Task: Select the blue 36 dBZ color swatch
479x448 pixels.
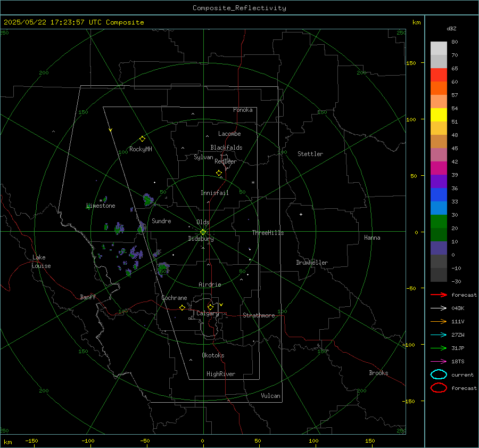Action: click(x=439, y=194)
